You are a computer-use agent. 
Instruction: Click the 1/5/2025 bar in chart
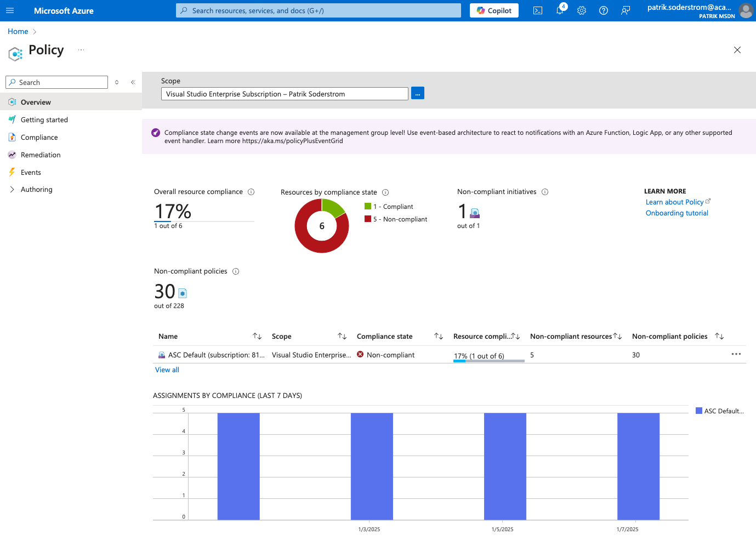(x=505, y=466)
